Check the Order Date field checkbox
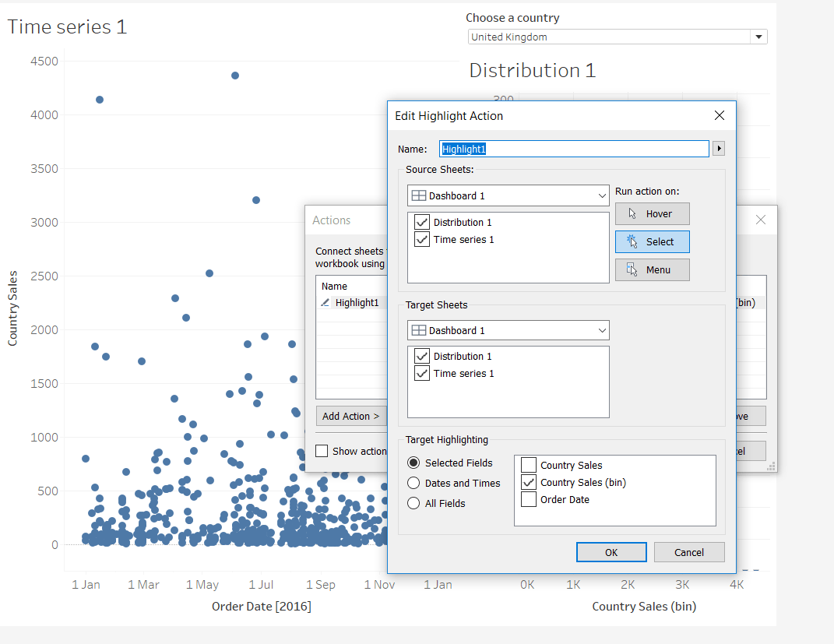834x644 pixels. pos(529,499)
